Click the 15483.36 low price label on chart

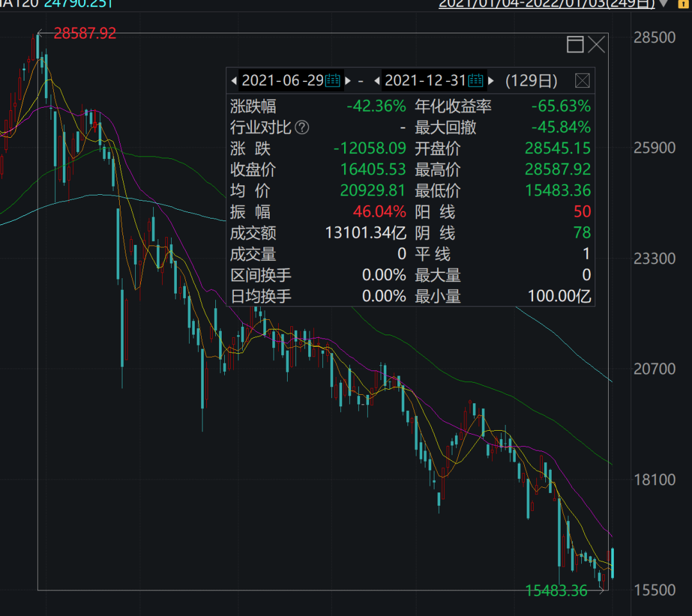(x=557, y=591)
